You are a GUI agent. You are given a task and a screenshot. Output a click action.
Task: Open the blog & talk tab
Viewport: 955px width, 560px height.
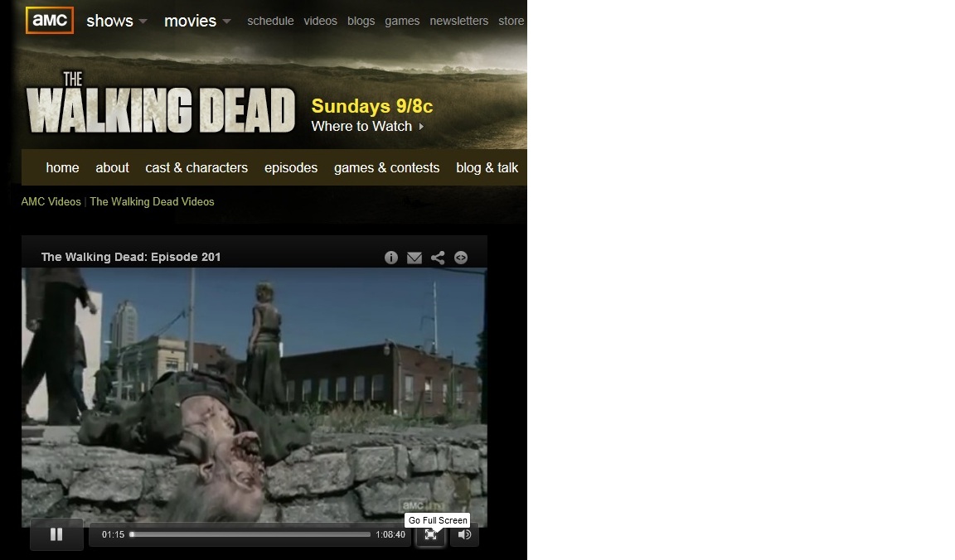coord(487,167)
